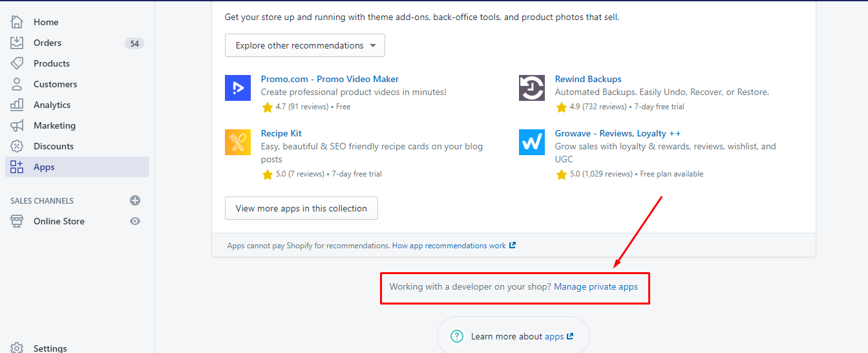
Task: Click Recipe Kit rating 5.0 (7 reviews)
Action: 300,174
